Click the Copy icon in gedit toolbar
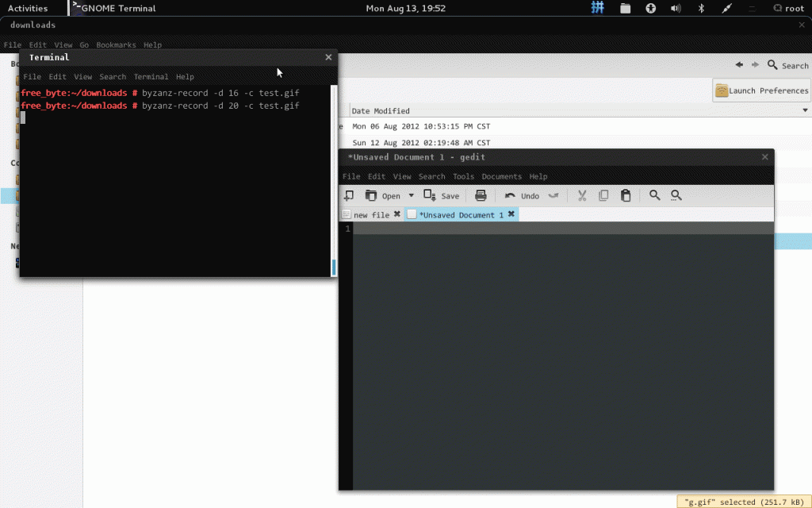The height and width of the screenshot is (508, 812). 603,195
